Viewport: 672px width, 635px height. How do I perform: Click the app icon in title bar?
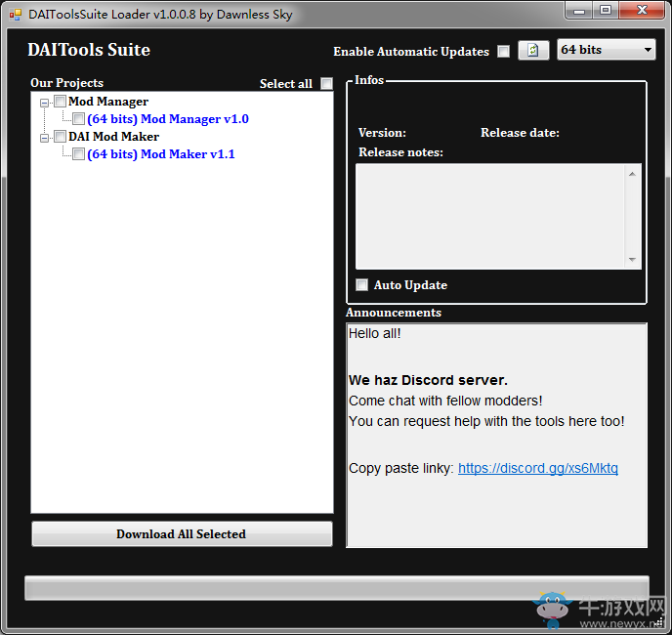pos(16,15)
